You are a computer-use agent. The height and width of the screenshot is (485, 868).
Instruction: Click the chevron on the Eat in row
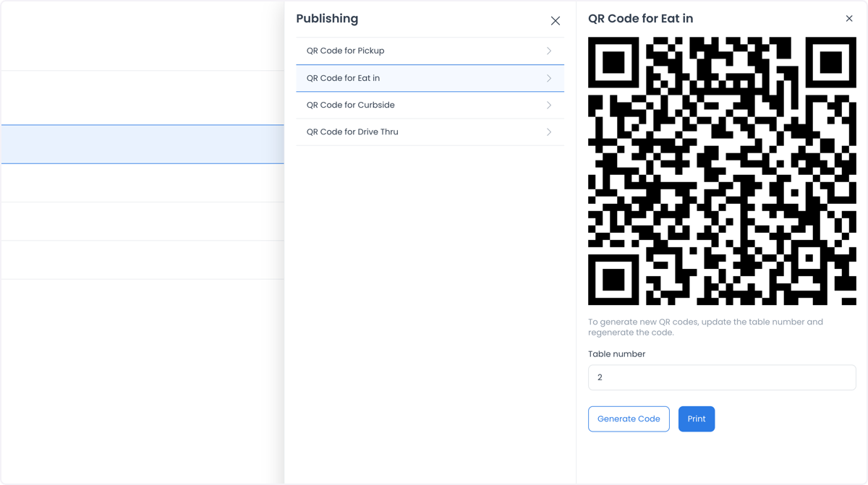(x=549, y=78)
